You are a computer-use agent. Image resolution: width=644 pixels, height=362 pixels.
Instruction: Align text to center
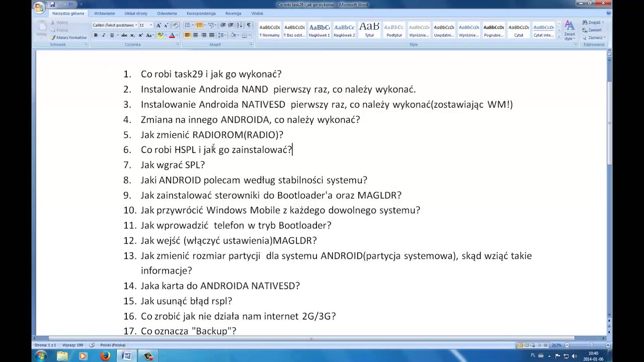click(196, 35)
